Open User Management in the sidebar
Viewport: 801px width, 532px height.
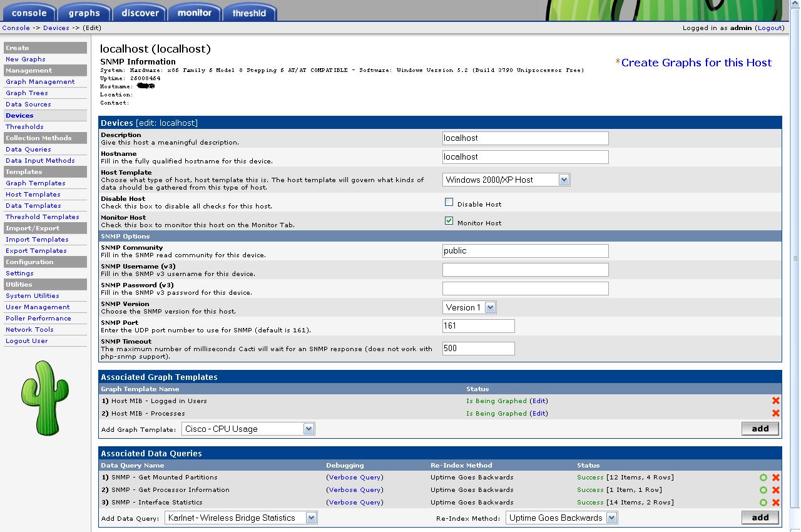tap(38, 307)
